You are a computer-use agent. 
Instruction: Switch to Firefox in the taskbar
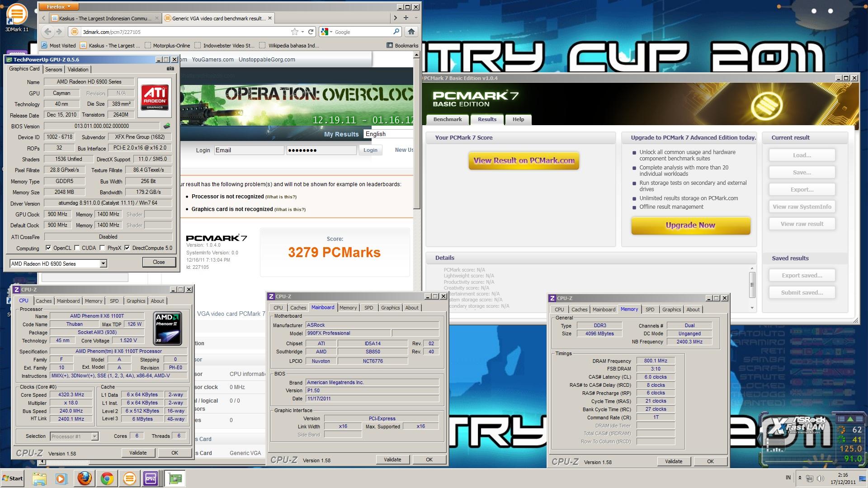[x=85, y=478]
